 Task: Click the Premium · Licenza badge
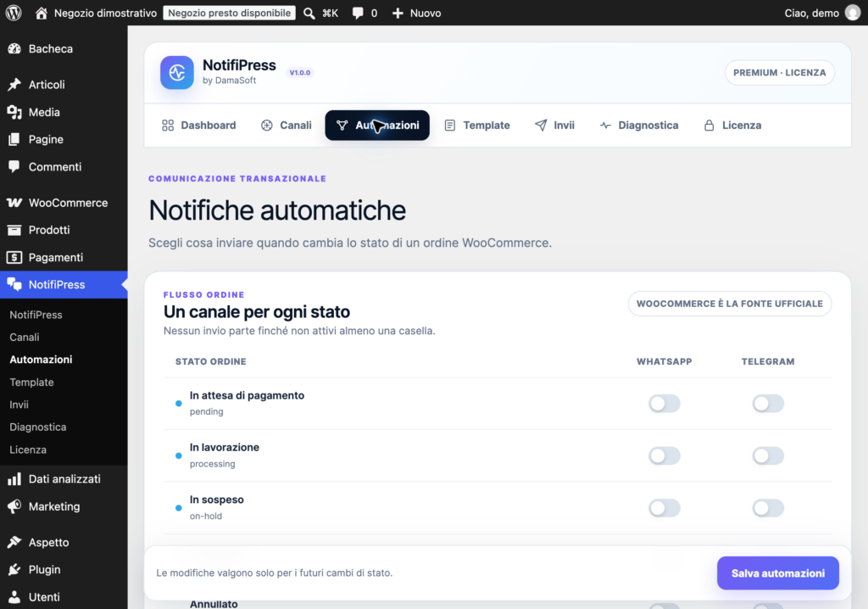tap(780, 73)
